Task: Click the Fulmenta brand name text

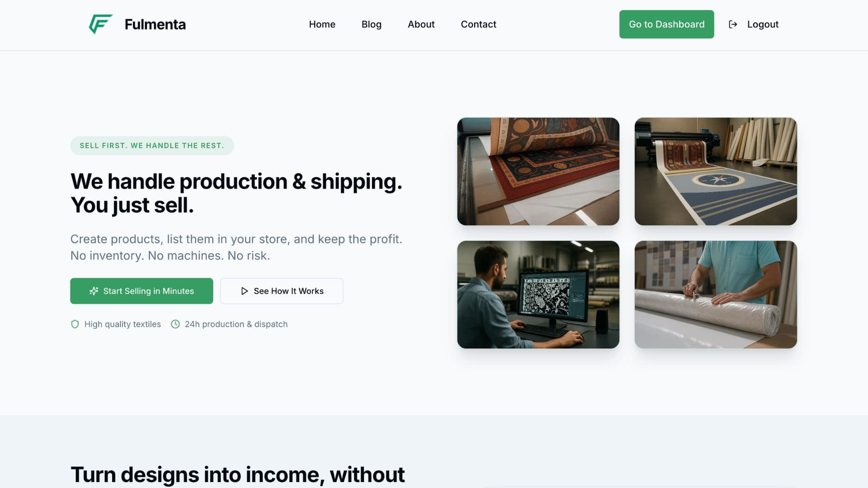Action: coord(155,24)
